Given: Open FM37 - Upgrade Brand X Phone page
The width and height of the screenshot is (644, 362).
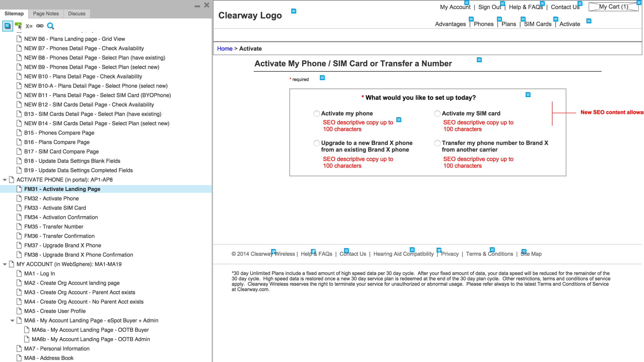Looking at the screenshot, I should (63, 245).
